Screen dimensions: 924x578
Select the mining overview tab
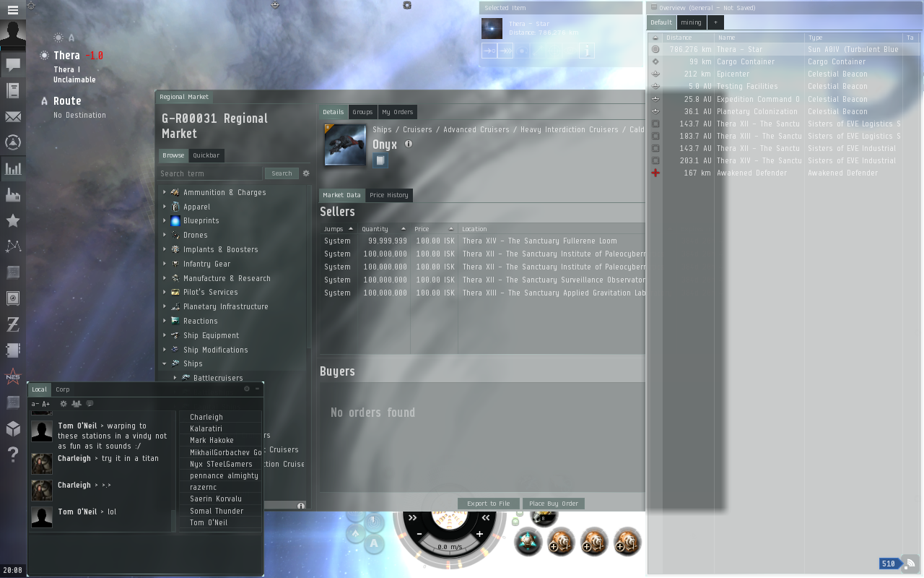tap(691, 22)
